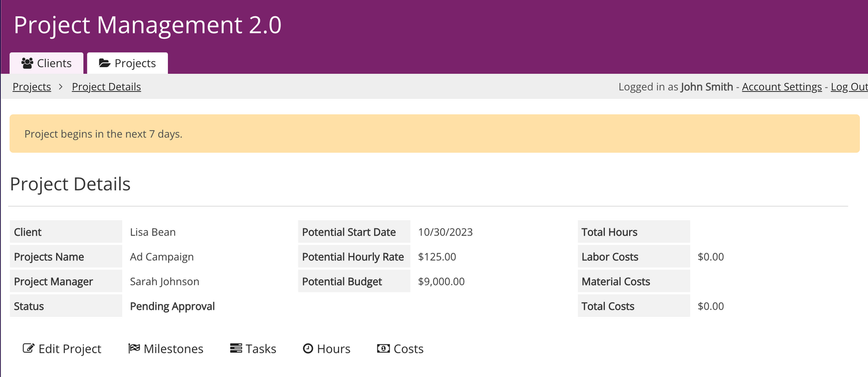Click the breadcrumb chevron separator
The height and width of the screenshot is (377, 868).
[61, 87]
